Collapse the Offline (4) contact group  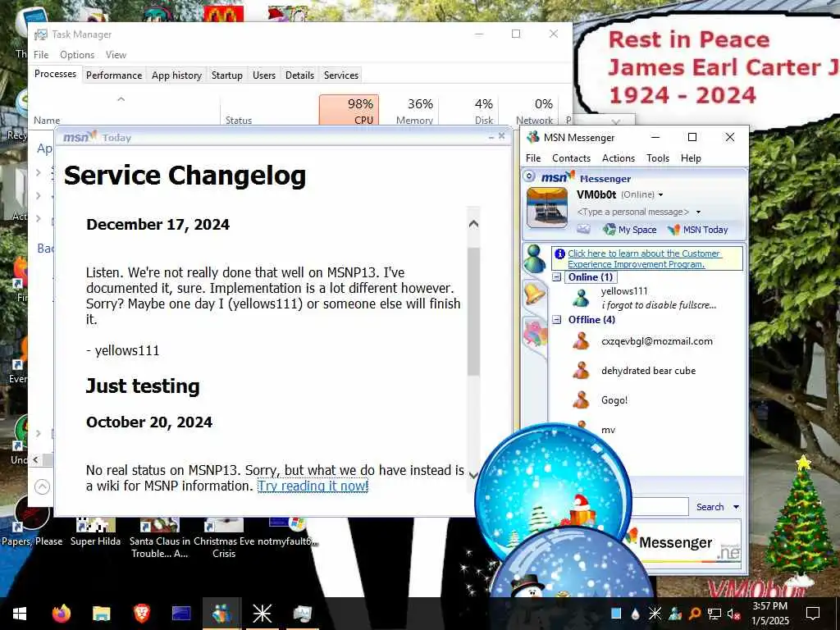pyautogui.click(x=557, y=319)
